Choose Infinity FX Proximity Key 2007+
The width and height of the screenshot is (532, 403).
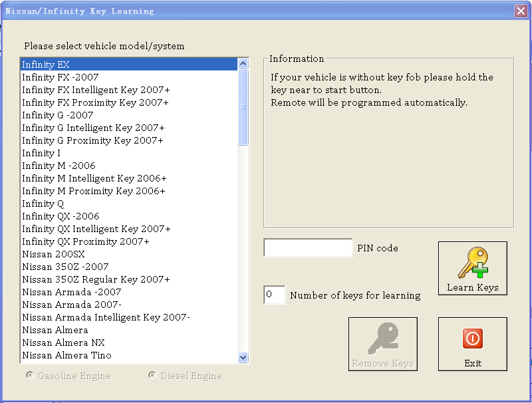tap(129, 102)
